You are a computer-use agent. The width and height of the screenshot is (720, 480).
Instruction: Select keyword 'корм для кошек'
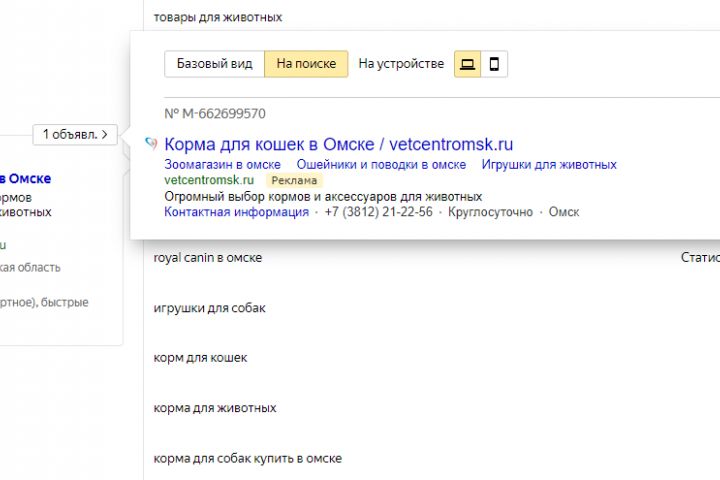pos(200,358)
